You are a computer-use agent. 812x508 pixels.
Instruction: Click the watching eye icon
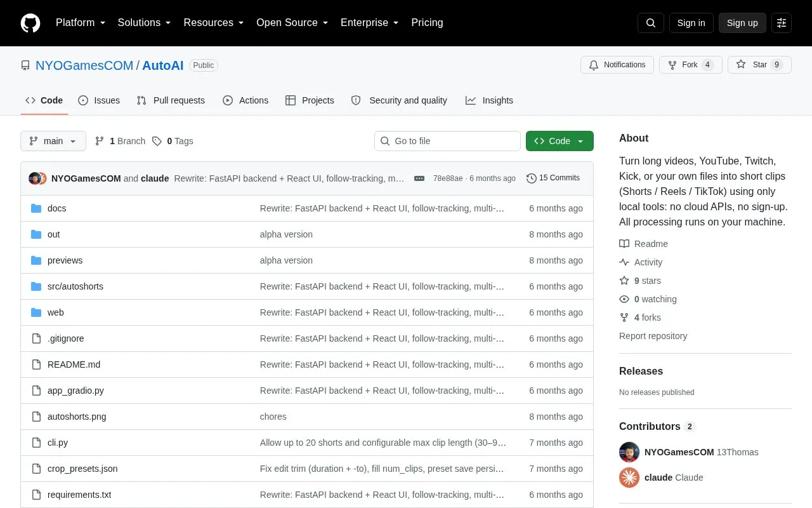click(624, 299)
